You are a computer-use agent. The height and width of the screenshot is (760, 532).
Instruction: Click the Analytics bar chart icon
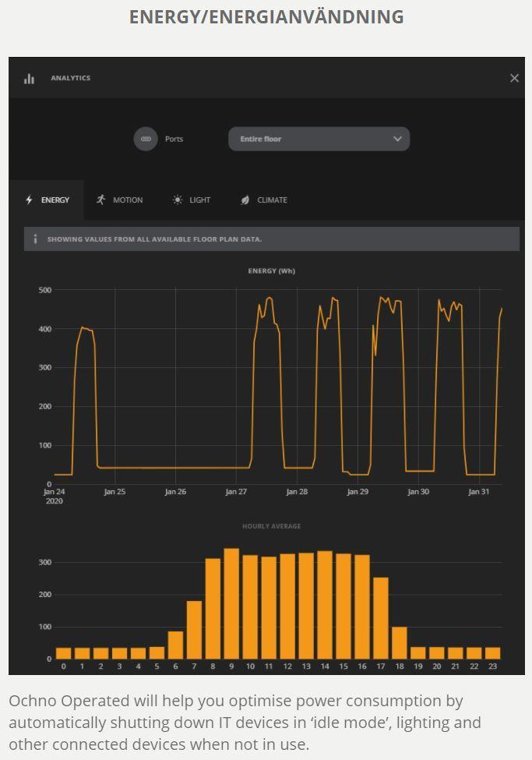coord(29,79)
